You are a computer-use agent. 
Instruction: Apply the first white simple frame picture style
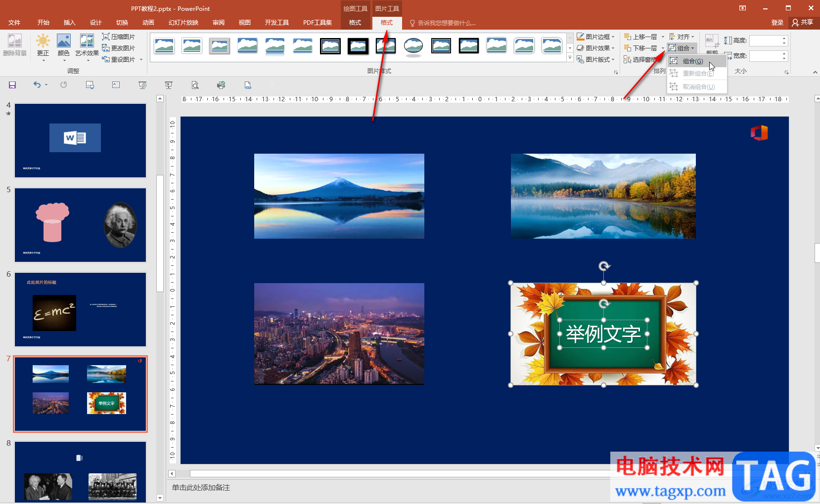point(164,46)
